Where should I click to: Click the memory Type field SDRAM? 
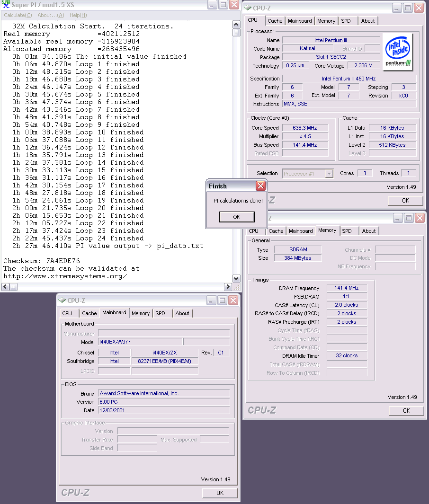pyautogui.click(x=298, y=249)
